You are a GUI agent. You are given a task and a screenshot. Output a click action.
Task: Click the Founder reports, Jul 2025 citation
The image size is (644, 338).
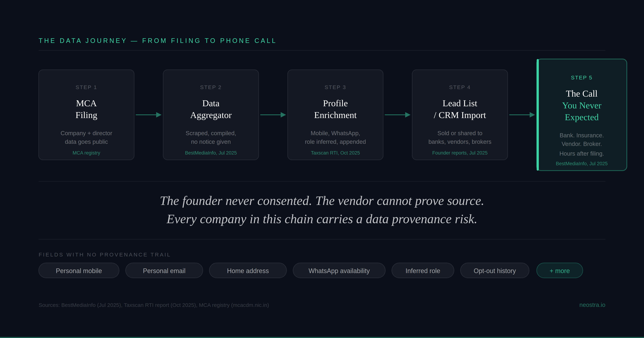[460, 153]
